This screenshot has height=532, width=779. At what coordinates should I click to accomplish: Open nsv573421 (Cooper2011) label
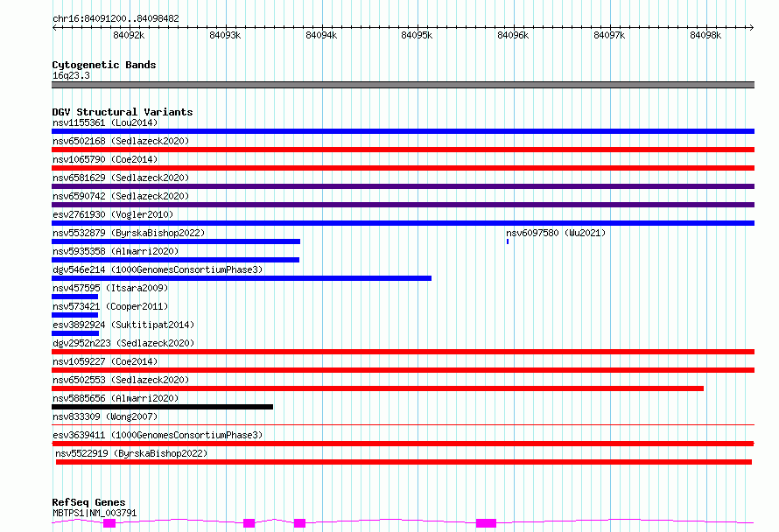(x=110, y=306)
